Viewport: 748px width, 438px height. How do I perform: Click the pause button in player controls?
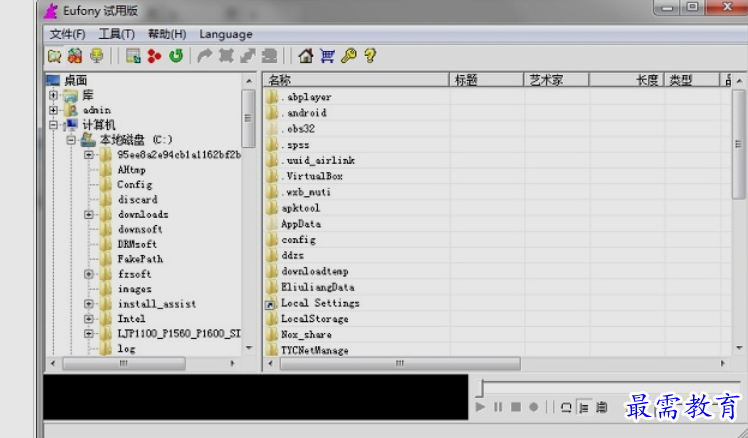coord(498,407)
